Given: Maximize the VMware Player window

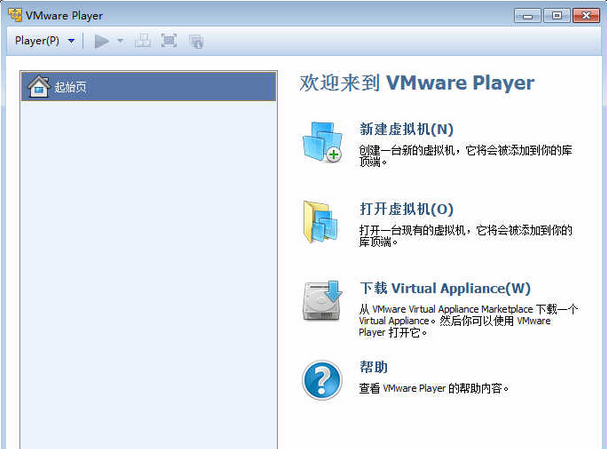Looking at the screenshot, I should [556, 14].
